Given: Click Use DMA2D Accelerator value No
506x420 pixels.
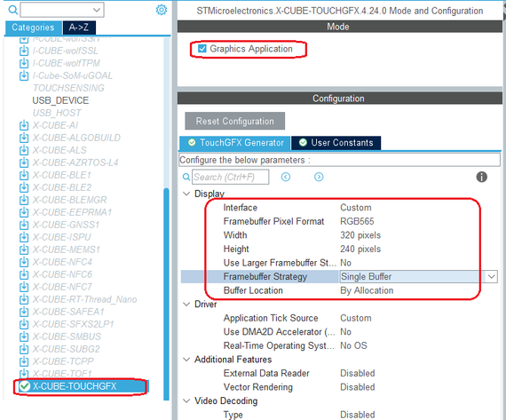Looking at the screenshot, I should [x=345, y=332].
